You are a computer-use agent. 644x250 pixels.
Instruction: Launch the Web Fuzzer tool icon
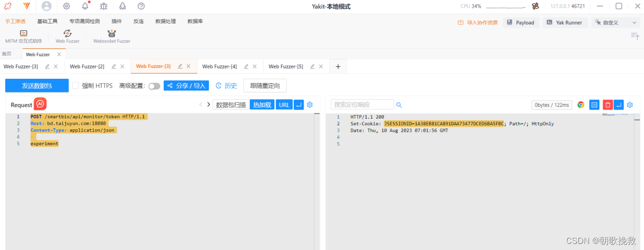[68, 36]
